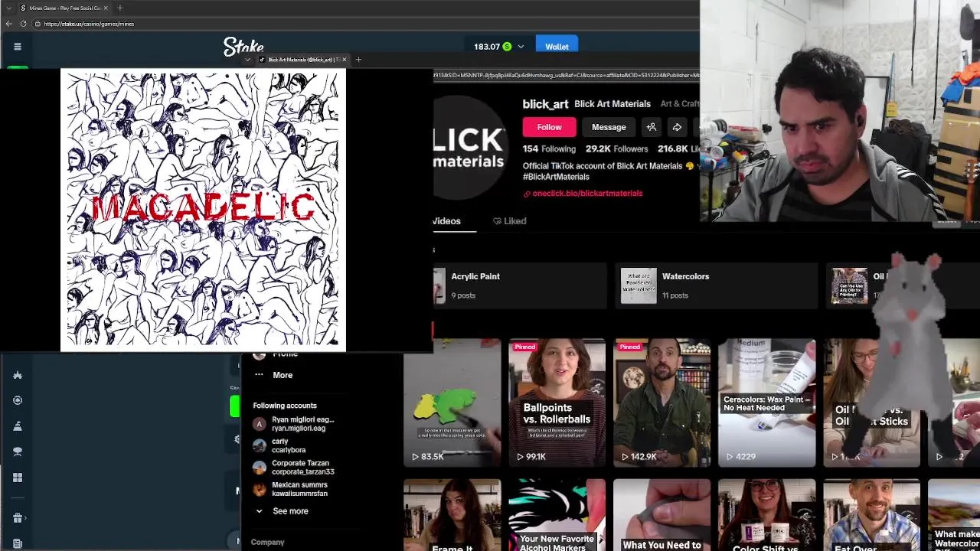
Task: View the 29.2K Followers list
Action: point(616,149)
